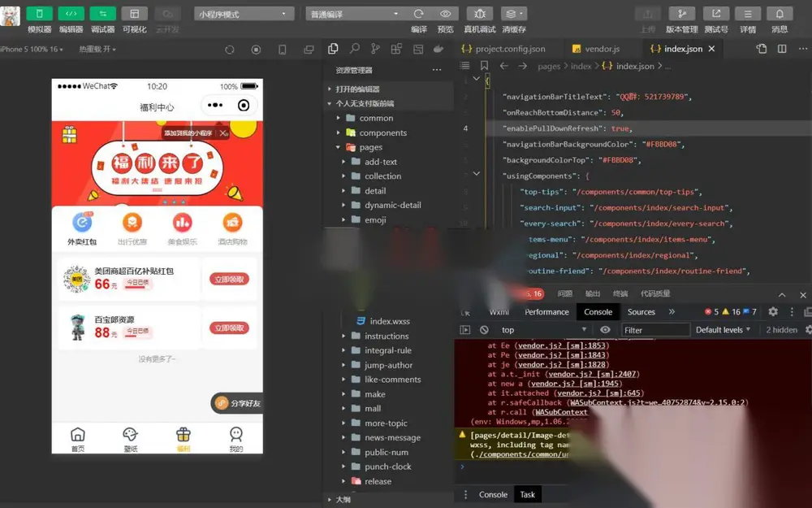Open the vendor.js [sm]:1853 link

563,345
